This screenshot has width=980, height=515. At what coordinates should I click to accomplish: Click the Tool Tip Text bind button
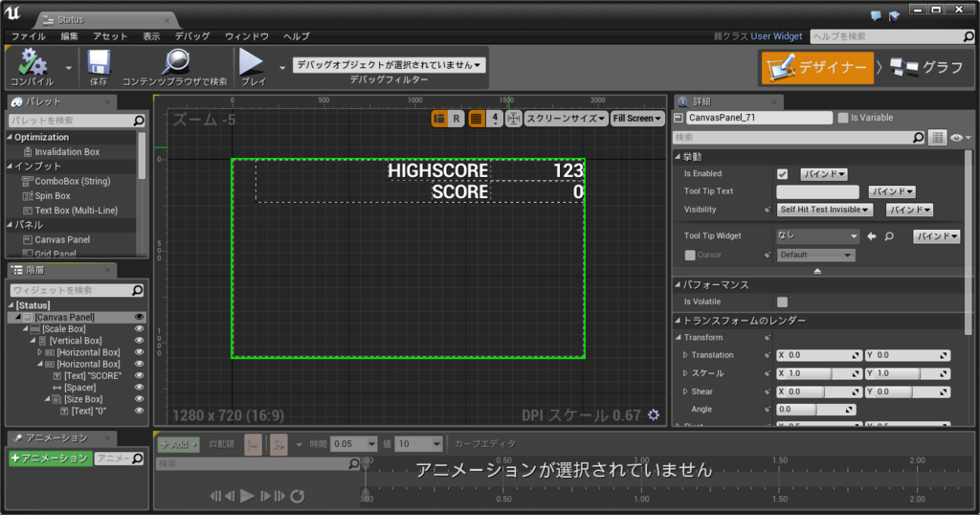point(892,191)
